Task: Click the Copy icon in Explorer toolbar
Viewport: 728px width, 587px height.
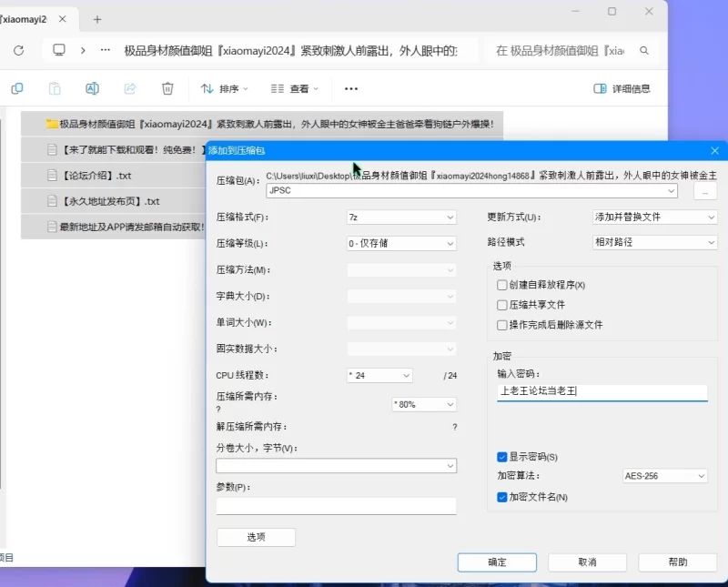Action: coord(17,88)
